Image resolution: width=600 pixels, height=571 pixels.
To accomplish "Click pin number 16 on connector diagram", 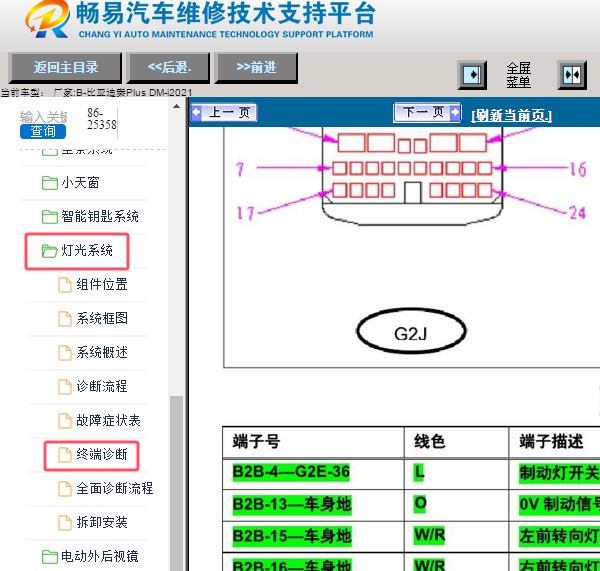I will 578,169.
